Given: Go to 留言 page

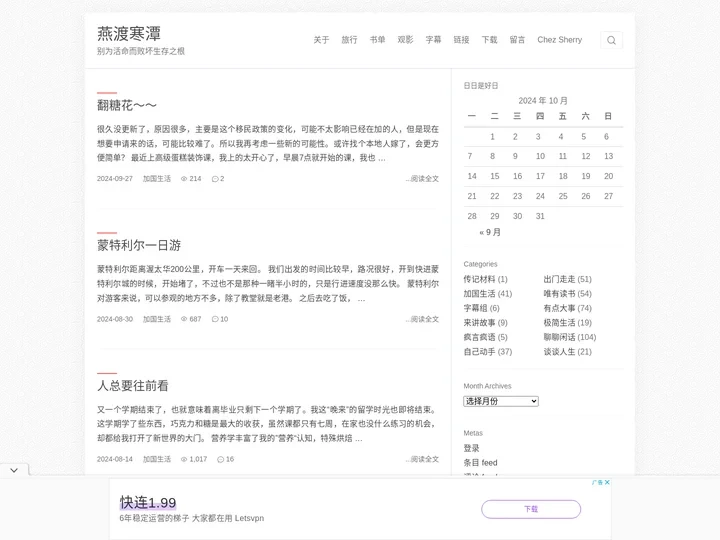Looking at the screenshot, I should point(517,40).
